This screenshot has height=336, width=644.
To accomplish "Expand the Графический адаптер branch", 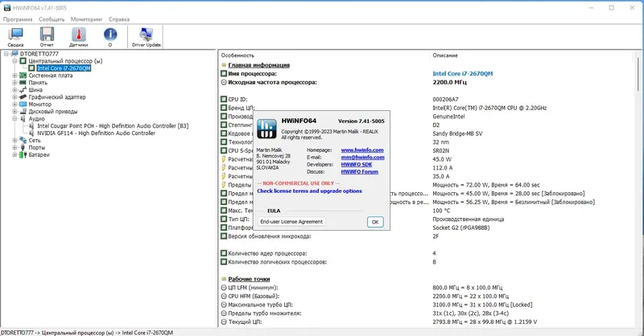I will 14,96.
